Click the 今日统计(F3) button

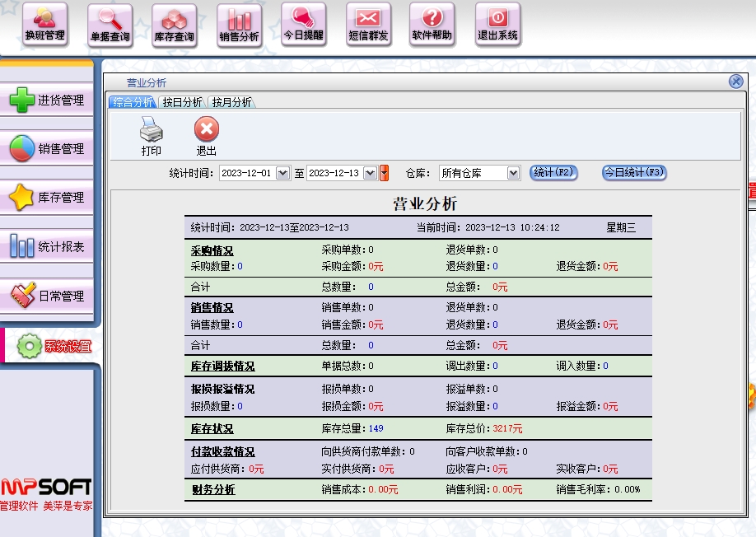click(633, 173)
